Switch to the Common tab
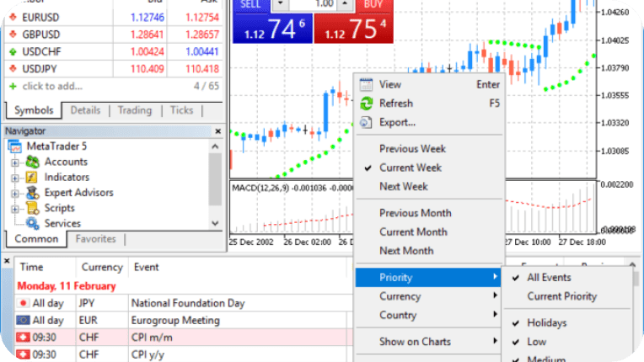 [x=36, y=239]
